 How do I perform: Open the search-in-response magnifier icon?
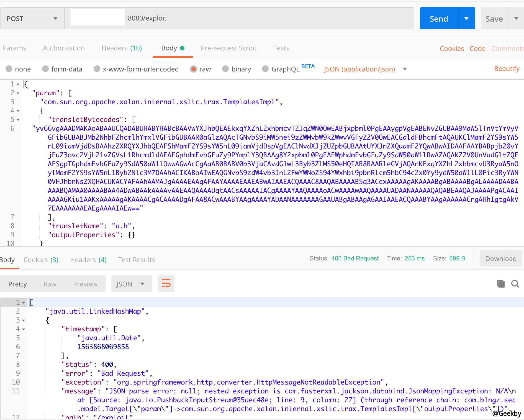[515, 284]
